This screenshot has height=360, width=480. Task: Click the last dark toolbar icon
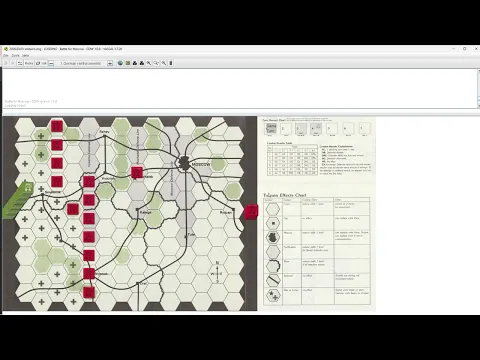(171, 63)
